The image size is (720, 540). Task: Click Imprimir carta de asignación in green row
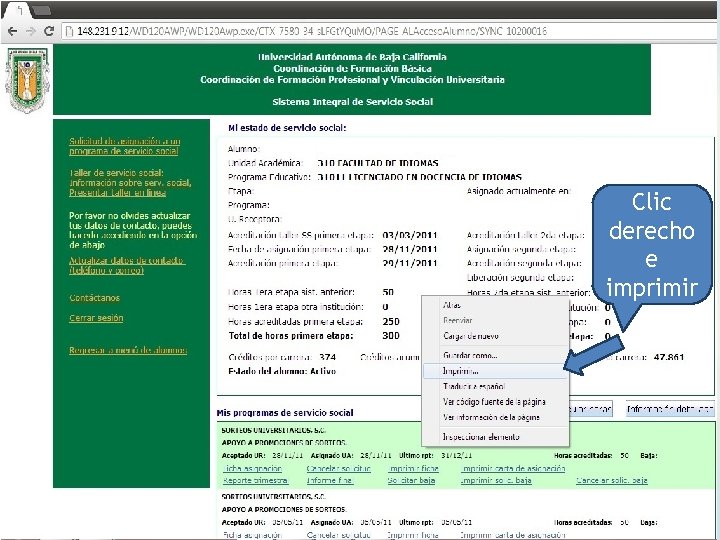pos(513,468)
